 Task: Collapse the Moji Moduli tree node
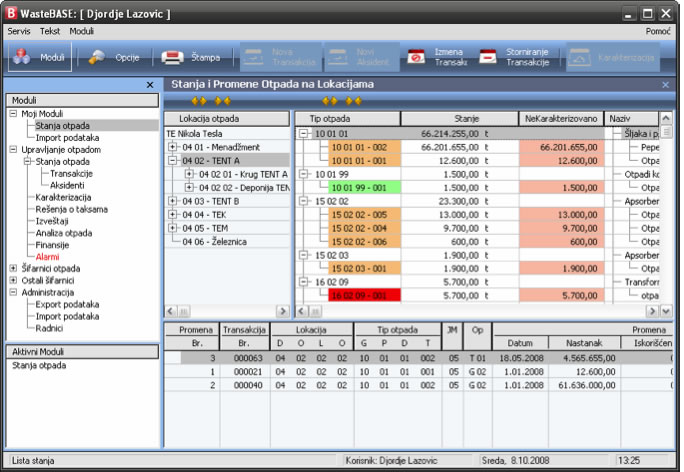(x=13, y=114)
